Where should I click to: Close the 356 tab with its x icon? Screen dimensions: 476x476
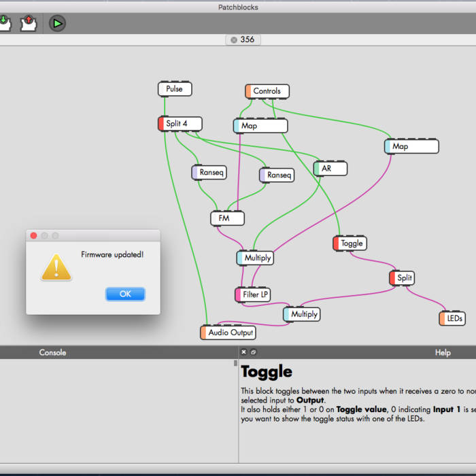[x=234, y=40]
